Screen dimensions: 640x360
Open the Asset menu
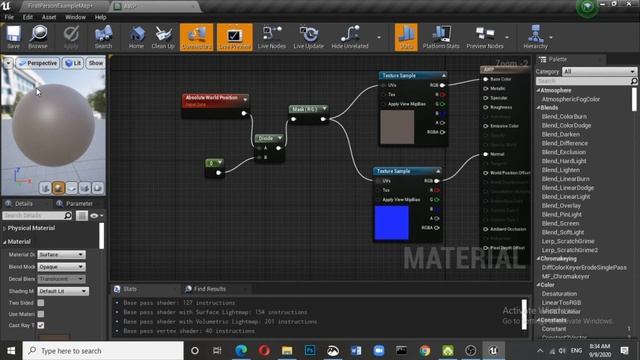pyautogui.click(x=49, y=17)
